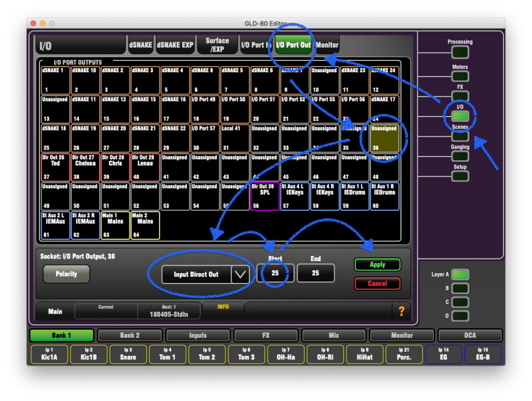The image size is (532, 401).
Task: Toggle the FX screen key
Action: click(x=460, y=96)
